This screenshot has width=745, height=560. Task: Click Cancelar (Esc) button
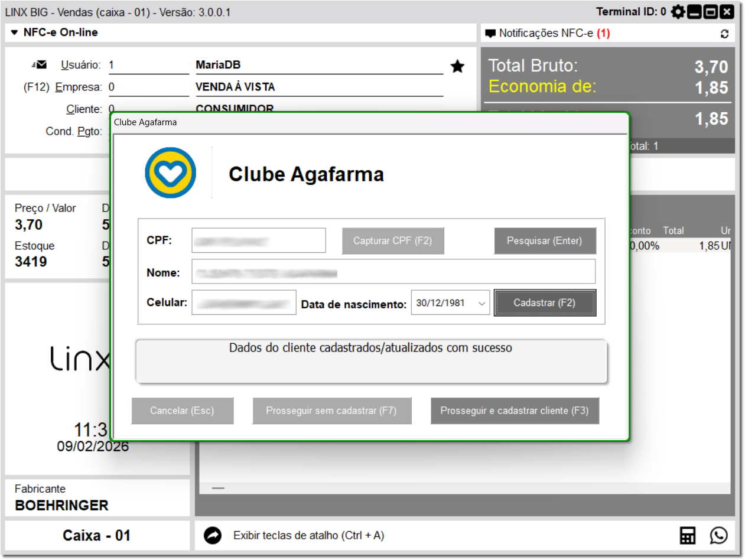click(x=182, y=411)
